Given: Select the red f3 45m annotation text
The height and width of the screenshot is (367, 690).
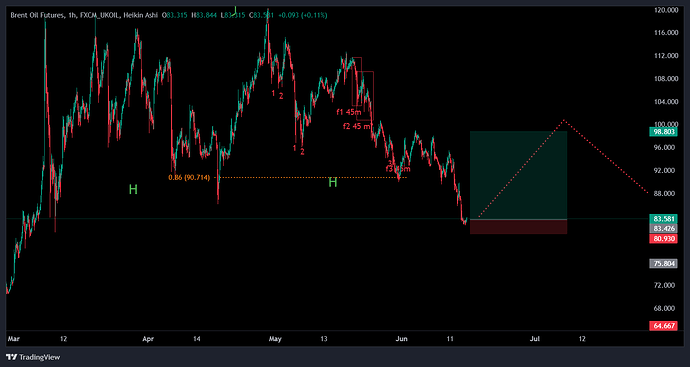Looking at the screenshot, I should (x=398, y=169).
